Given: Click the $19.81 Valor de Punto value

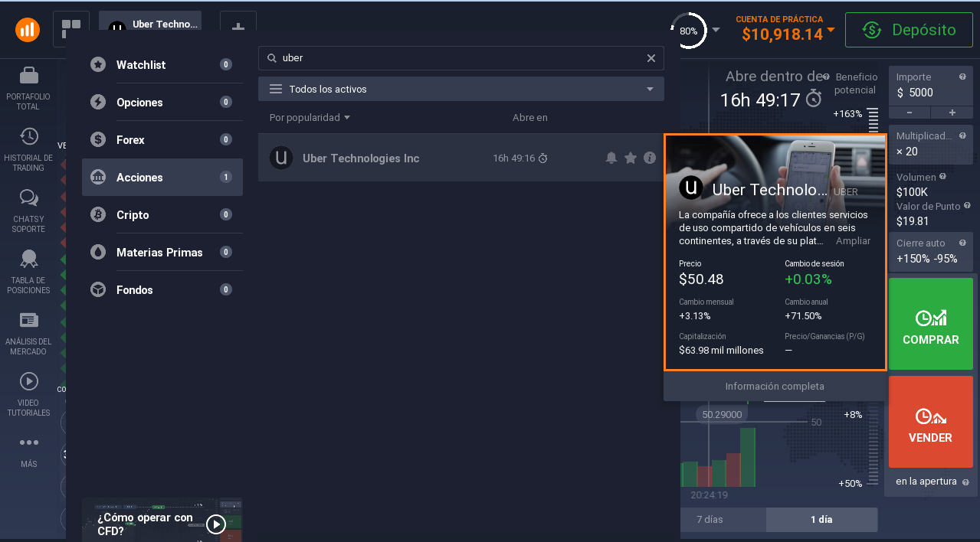Looking at the screenshot, I should click(x=913, y=221).
